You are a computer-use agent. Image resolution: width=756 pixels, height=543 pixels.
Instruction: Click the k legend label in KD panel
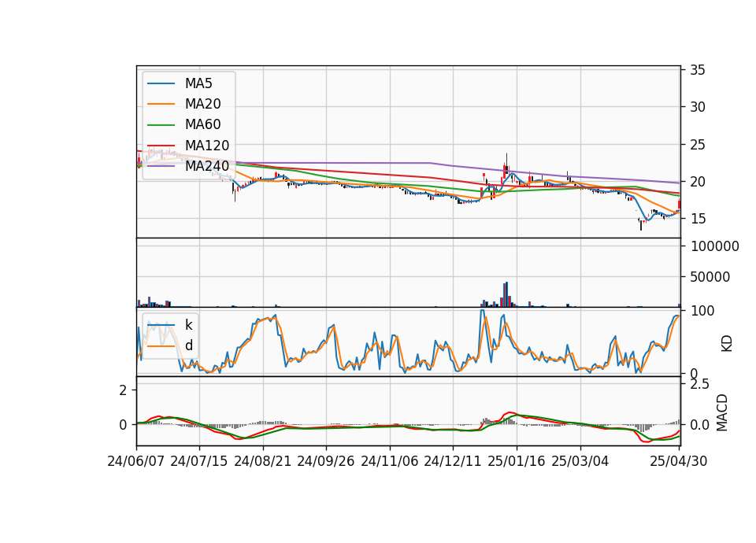(188, 325)
